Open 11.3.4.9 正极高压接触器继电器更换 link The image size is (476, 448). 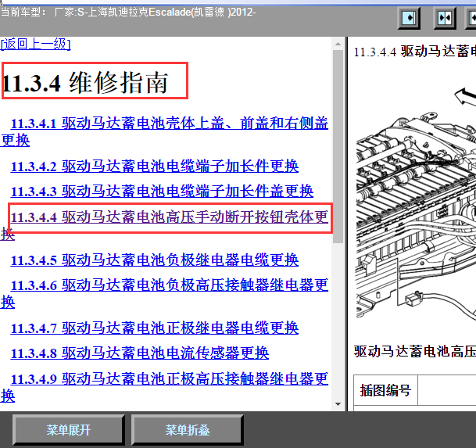tap(164, 387)
